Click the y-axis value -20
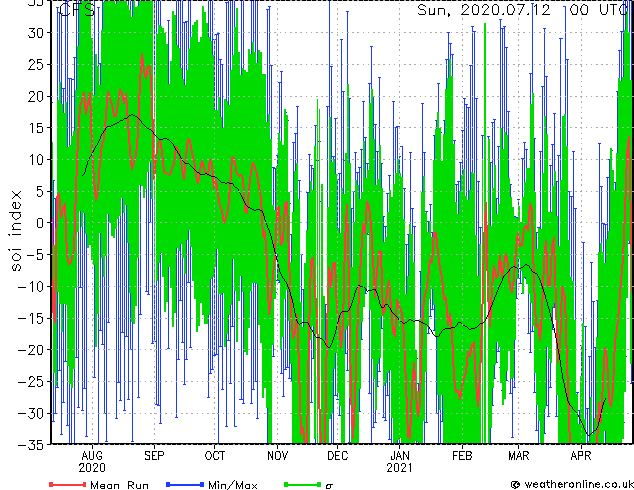 pos(31,349)
